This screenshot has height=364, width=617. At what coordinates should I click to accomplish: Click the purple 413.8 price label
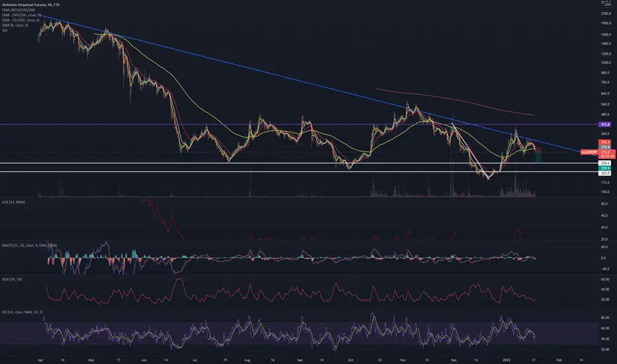point(605,124)
